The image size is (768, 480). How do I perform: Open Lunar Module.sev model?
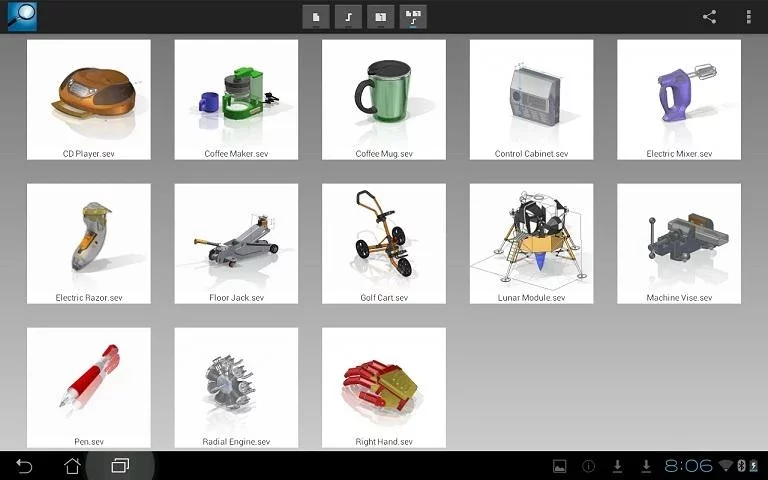(531, 243)
